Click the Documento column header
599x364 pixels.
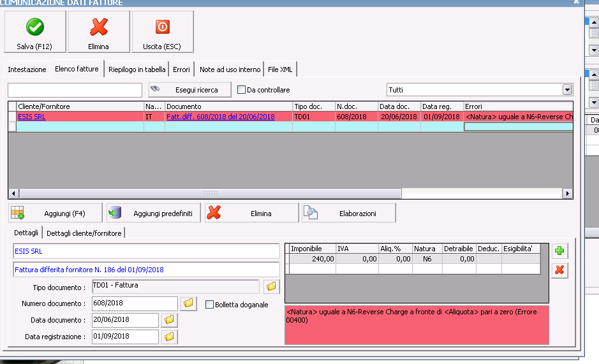click(229, 106)
